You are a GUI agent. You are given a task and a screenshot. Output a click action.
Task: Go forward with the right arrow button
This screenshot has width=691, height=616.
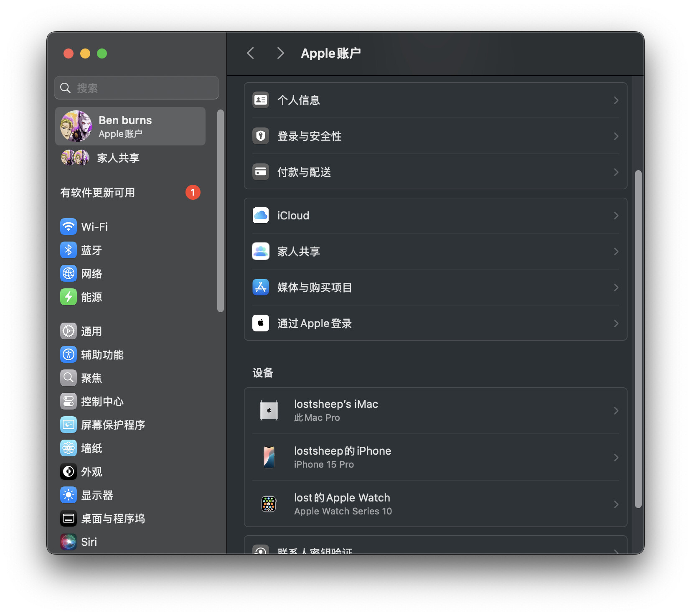tap(281, 53)
